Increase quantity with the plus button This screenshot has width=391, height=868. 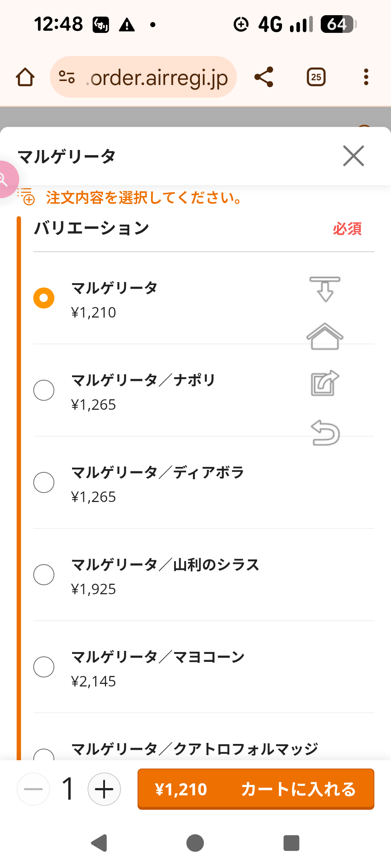[x=104, y=789]
